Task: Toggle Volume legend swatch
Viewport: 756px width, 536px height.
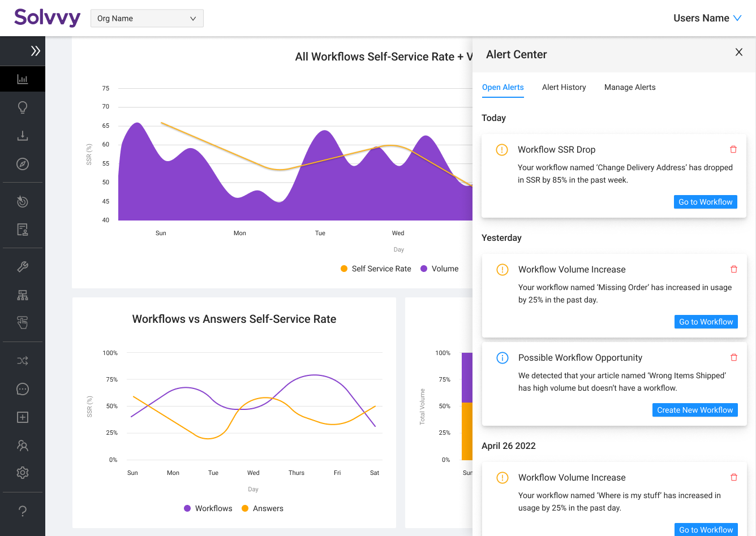Action: click(x=424, y=269)
